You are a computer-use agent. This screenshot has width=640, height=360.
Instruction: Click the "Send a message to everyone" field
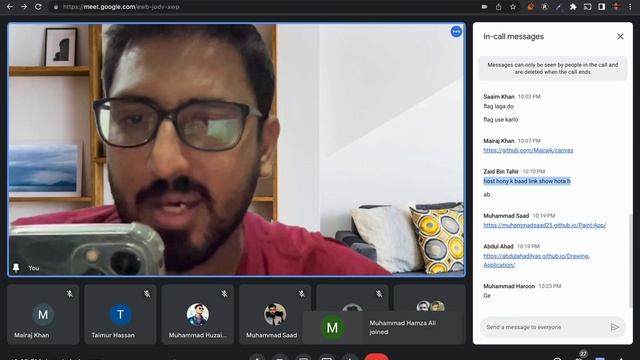click(x=545, y=327)
